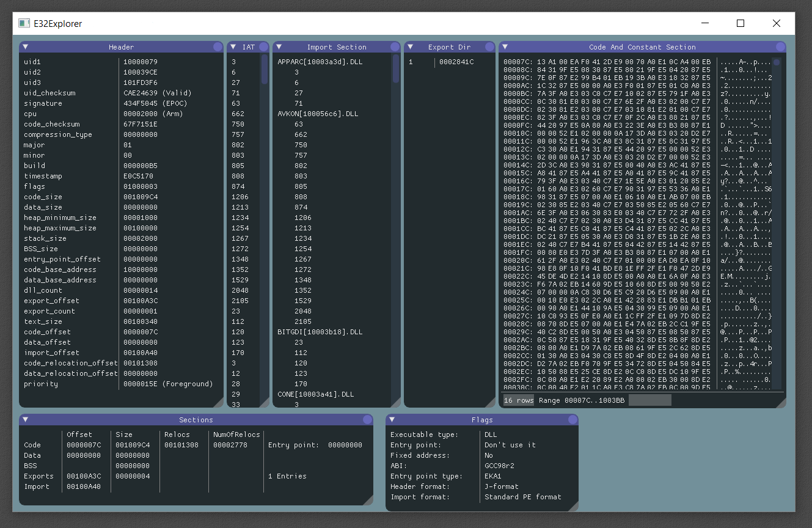812x528 pixels.
Task: Click the "Range 00007C..1003BB" status text
Action: pos(582,400)
